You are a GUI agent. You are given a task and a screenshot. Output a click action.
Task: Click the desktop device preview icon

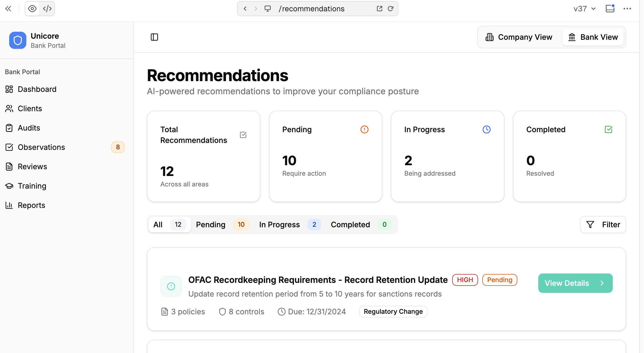point(267,9)
